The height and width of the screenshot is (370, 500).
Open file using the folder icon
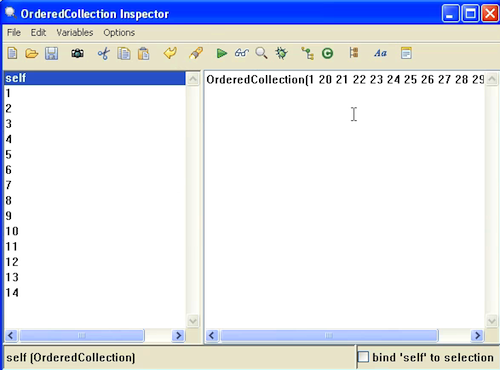pos(32,53)
